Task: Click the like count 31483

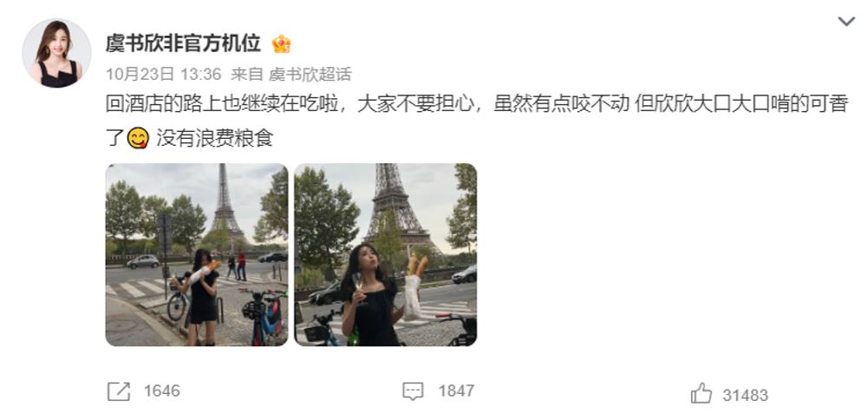Action: coord(745,395)
